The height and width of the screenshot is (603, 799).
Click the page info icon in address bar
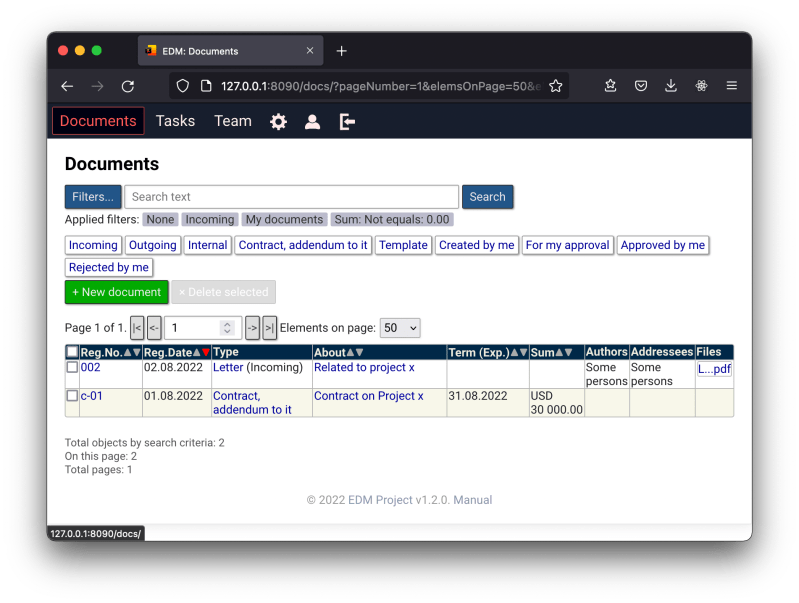tap(206, 86)
